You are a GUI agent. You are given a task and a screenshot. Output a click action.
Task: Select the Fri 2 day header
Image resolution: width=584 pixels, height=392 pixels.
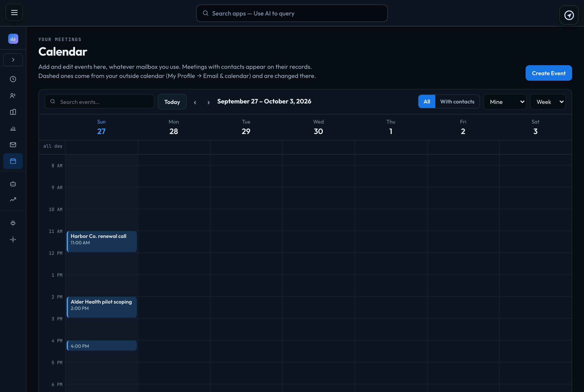(x=463, y=127)
